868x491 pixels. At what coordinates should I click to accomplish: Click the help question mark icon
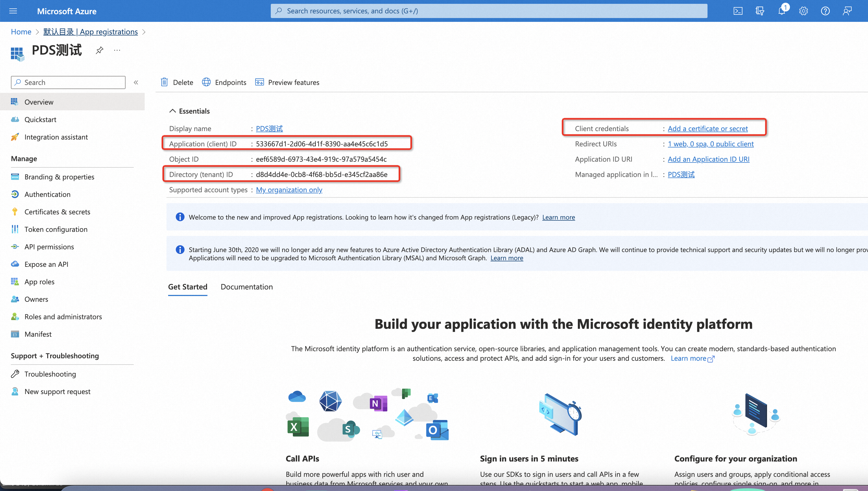(825, 11)
